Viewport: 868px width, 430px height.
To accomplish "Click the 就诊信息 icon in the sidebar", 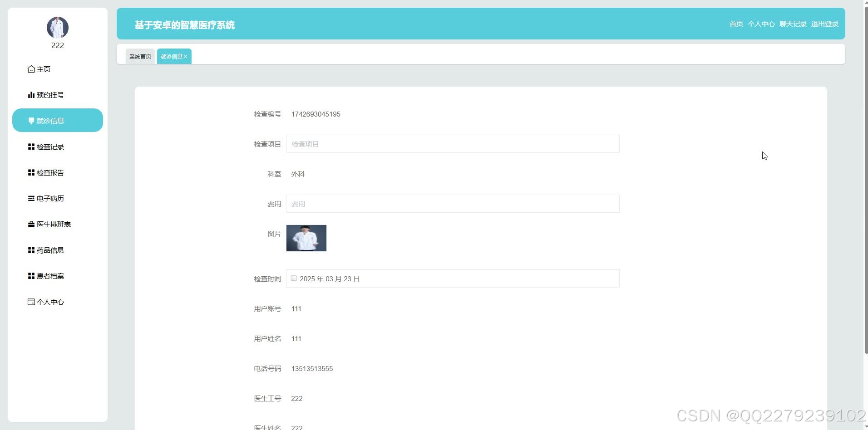I will click(31, 121).
